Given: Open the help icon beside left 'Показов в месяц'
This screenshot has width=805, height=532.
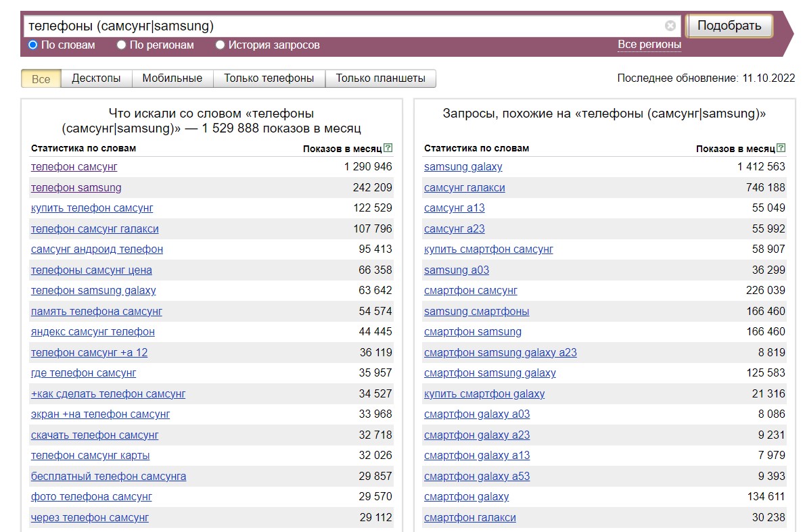Looking at the screenshot, I should pos(388,148).
